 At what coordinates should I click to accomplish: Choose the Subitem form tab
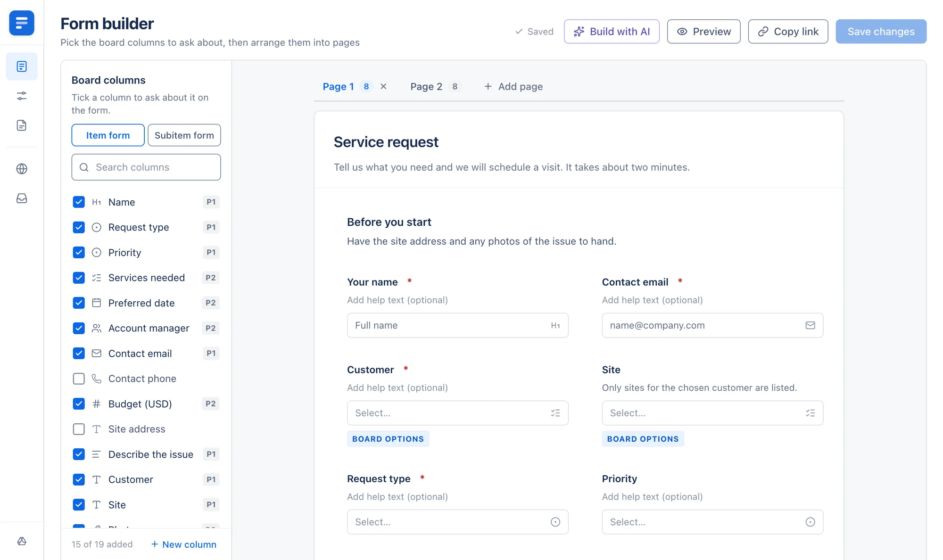184,135
